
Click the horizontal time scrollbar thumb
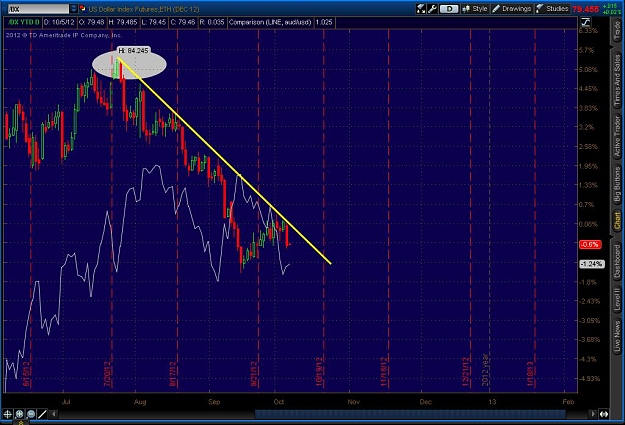point(410,414)
